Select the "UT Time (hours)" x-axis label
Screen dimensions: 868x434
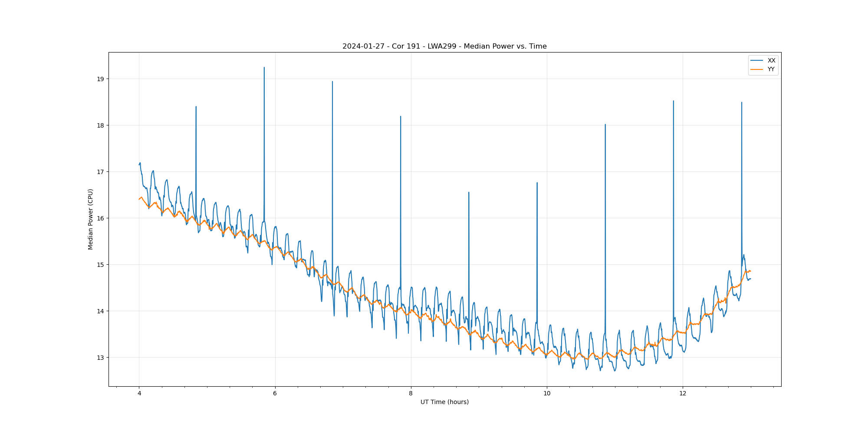tap(444, 402)
